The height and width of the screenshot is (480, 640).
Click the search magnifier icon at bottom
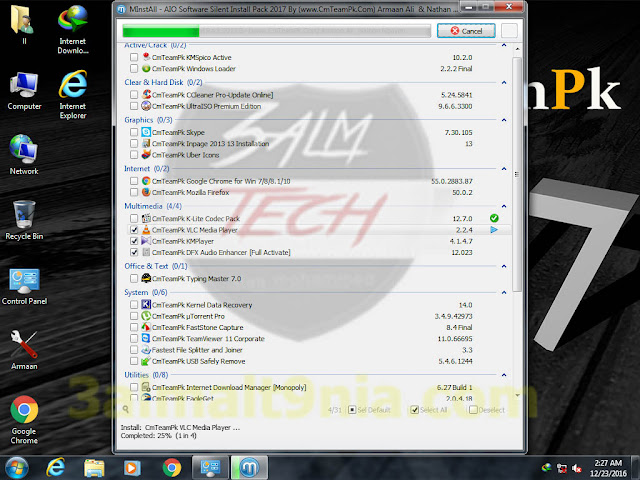pyautogui.click(x=126, y=409)
